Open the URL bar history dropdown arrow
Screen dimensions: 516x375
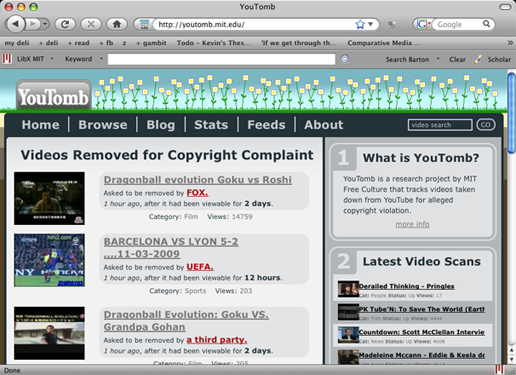371,24
